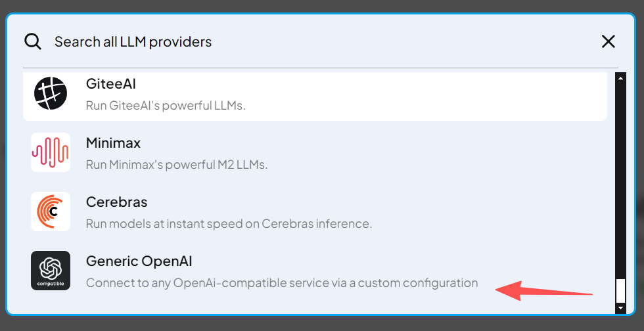Viewport: 644px width, 331px height.
Task: Click "Run Minimax's powerful M2 LLMs" text
Action: pos(177,165)
